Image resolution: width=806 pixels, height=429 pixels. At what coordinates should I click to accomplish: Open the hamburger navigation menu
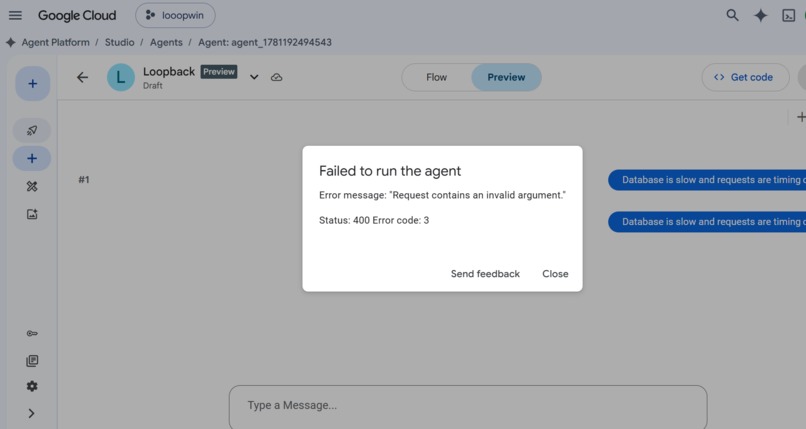click(15, 15)
